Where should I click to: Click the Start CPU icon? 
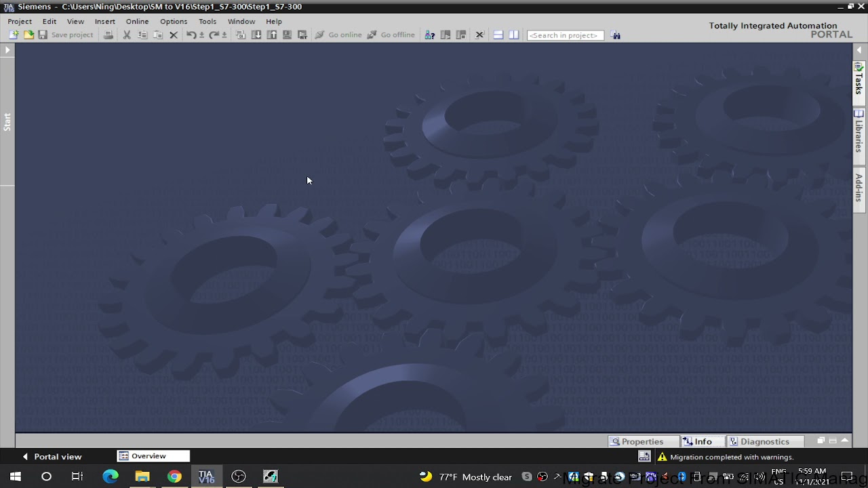[446, 35]
